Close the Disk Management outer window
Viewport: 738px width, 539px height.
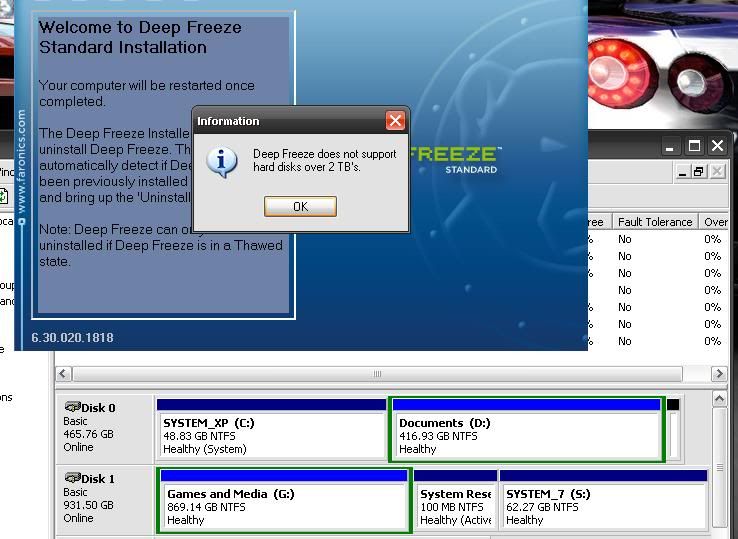pos(717,146)
